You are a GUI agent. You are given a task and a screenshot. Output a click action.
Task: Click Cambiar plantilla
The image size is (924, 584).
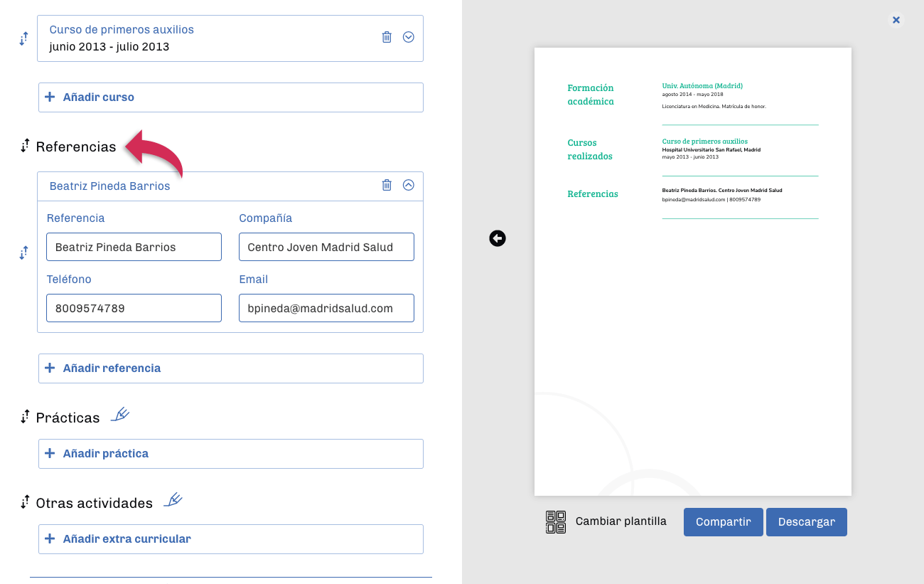pos(621,521)
